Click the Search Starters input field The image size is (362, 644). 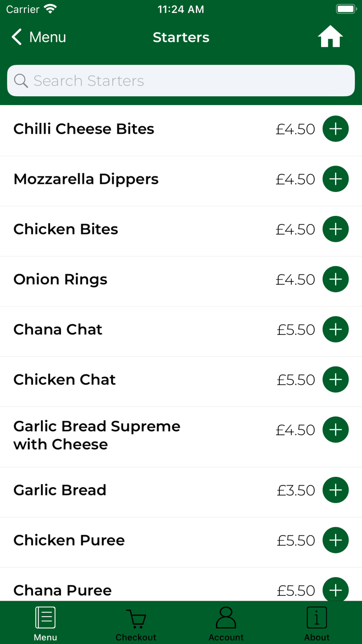click(180, 81)
